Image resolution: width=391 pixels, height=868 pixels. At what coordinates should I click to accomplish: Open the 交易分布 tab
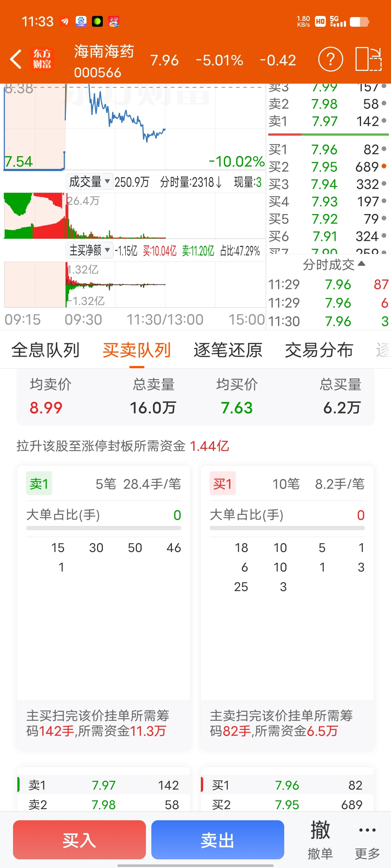click(x=319, y=350)
